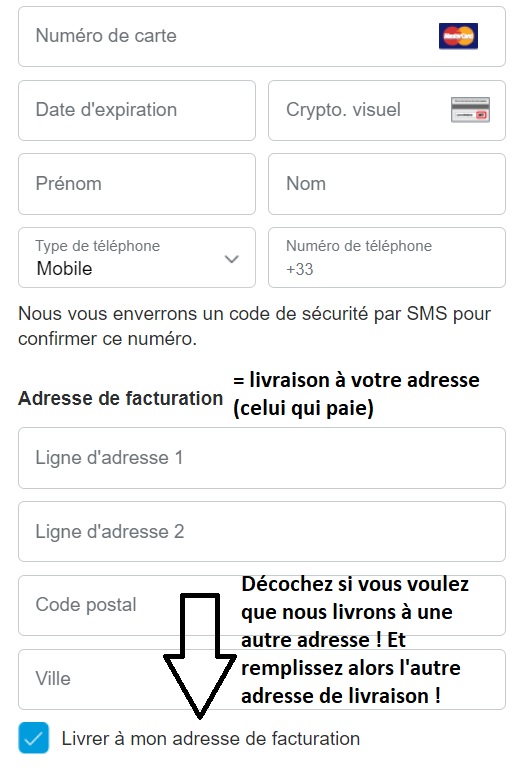Click the card security code illustration icon
The width and height of the screenshot is (521, 769).
(470, 110)
